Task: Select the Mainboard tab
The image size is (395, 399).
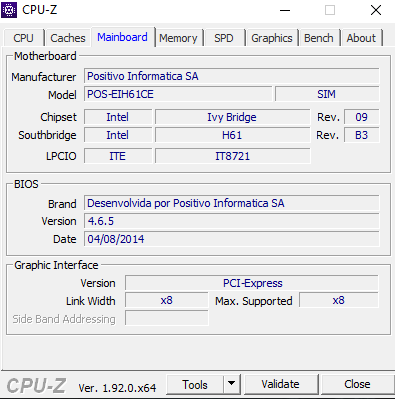Action: 123,37
